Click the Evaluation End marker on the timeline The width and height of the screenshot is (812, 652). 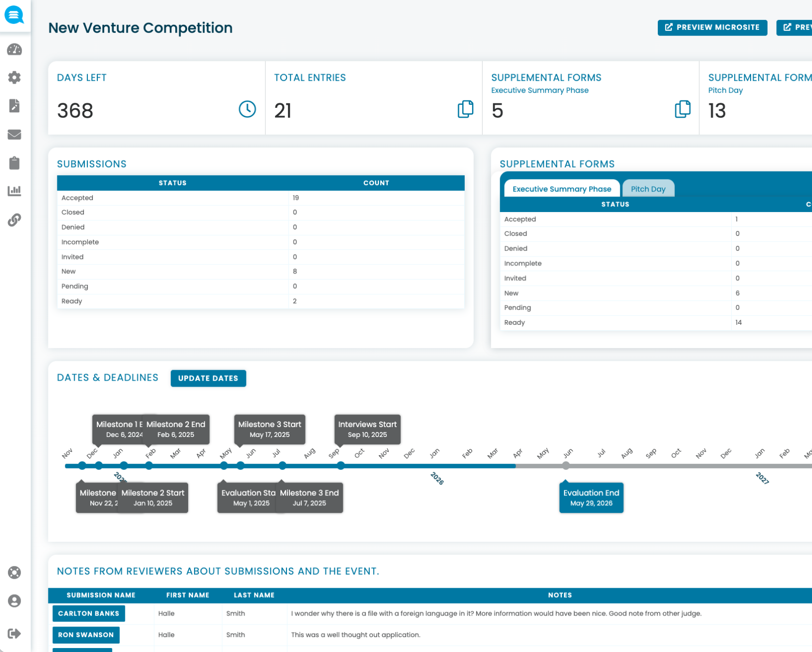click(x=591, y=497)
